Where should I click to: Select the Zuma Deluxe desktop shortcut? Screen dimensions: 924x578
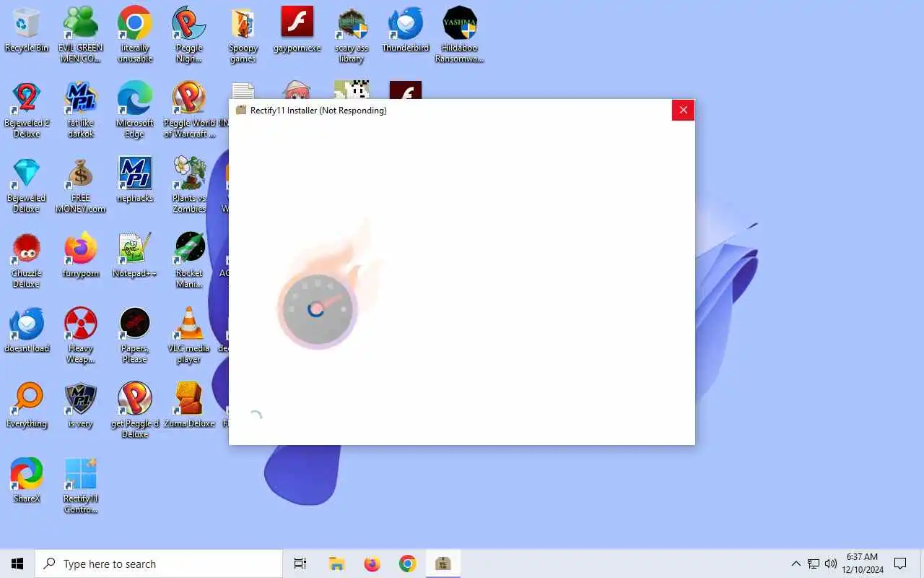tap(189, 405)
